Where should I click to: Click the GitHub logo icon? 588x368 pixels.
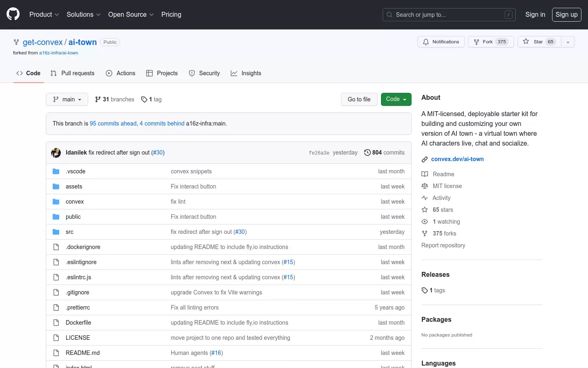13,14
